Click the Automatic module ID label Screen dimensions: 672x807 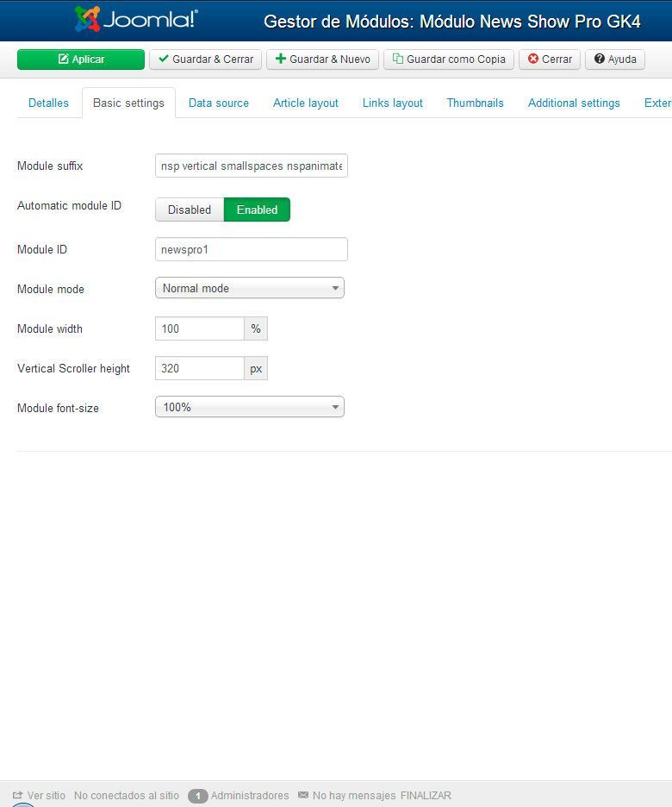pos(69,205)
